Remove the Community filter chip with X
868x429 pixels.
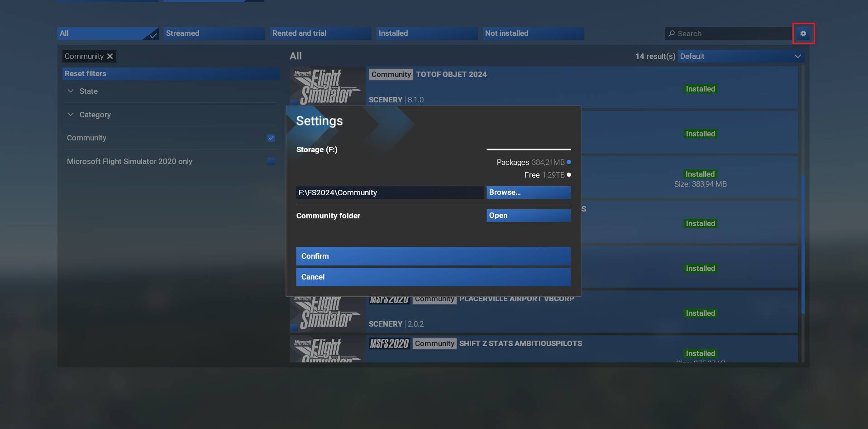click(x=110, y=56)
